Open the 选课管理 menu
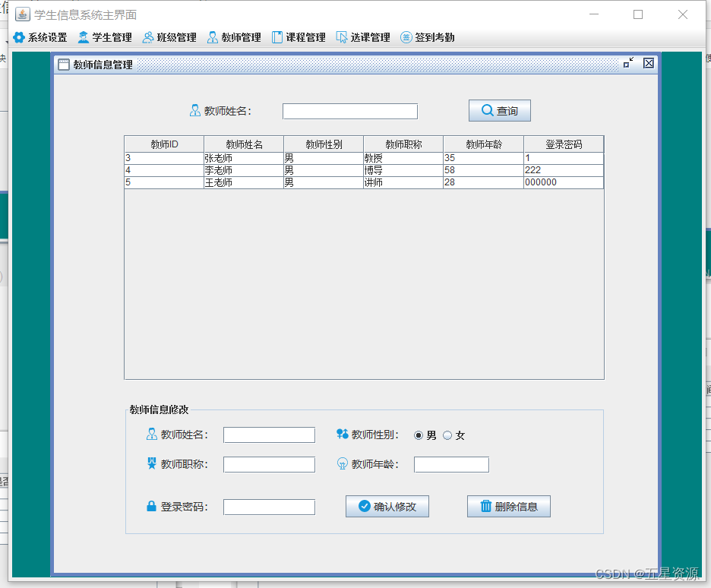 point(363,37)
